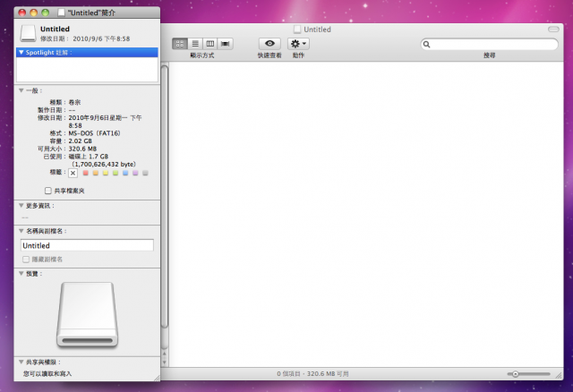Viewport: 573px width, 392px height.
Task: Click the scrollbar down arrow in Info window
Action: [x=165, y=362]
